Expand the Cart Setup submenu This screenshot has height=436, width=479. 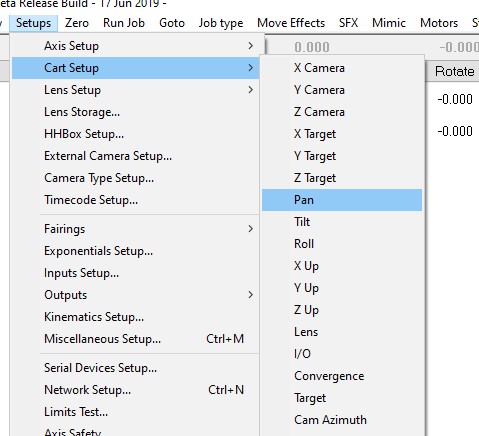(x=135, y=68)
